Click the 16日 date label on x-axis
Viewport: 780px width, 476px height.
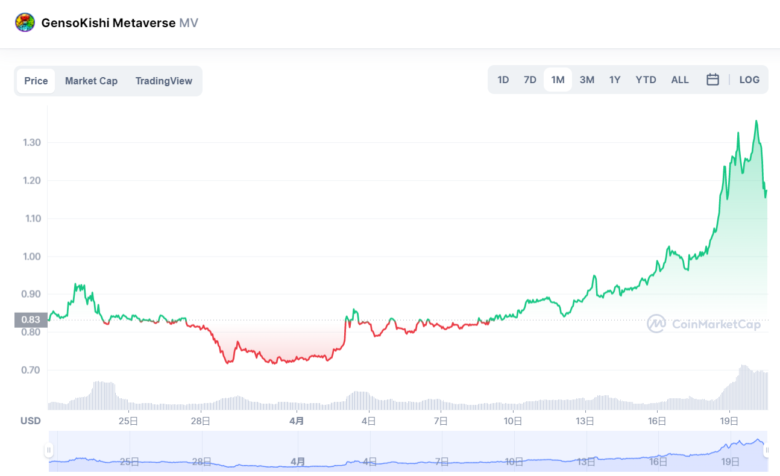(x=657, y=421)
